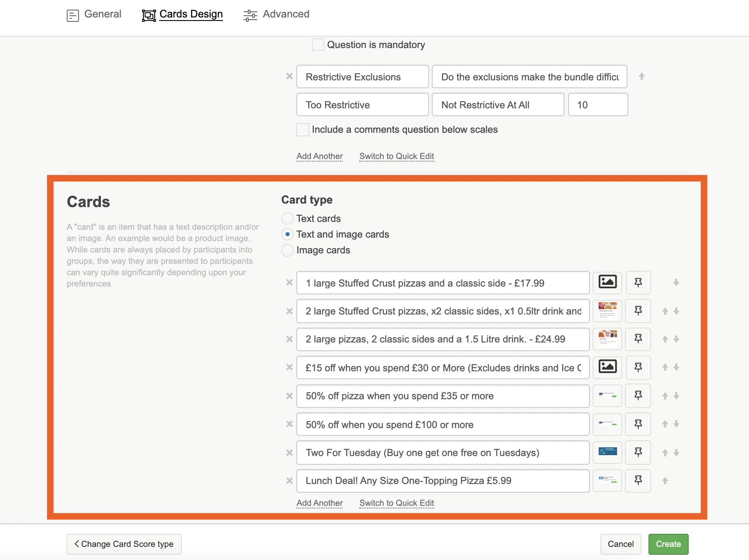Choose 'Image cards' radio option

pyautogui.click(x=288, y=250)
